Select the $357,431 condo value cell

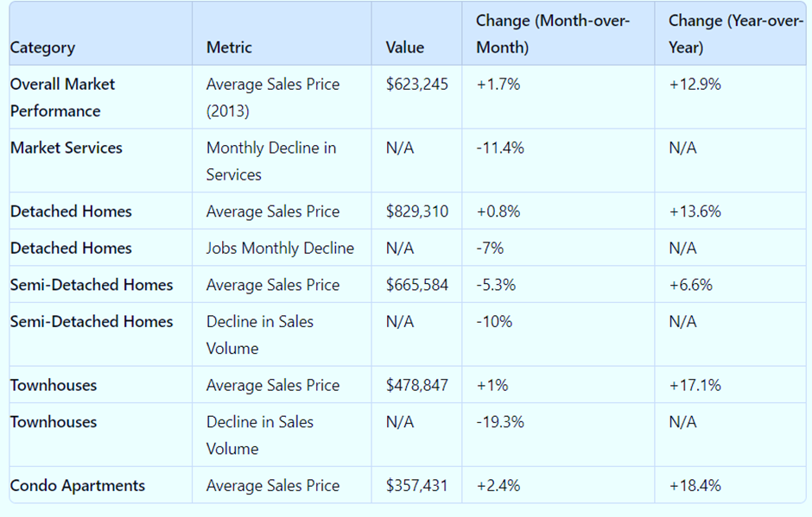point(417,486)
